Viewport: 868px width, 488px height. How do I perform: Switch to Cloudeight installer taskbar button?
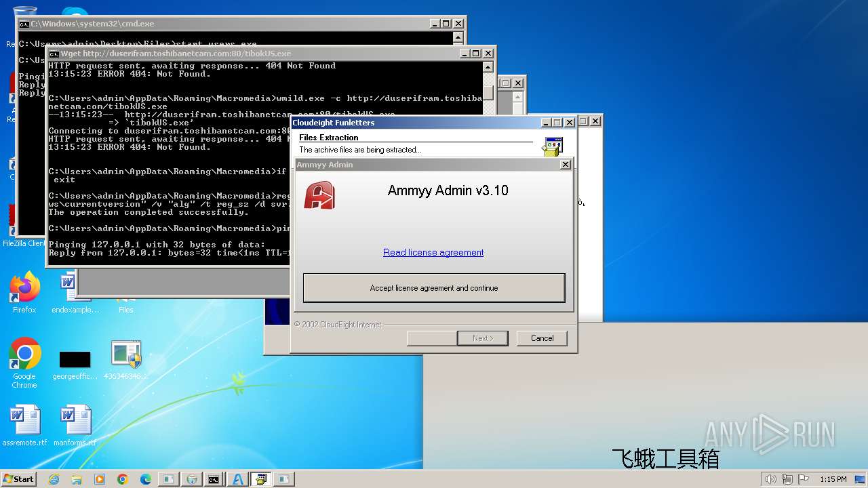click(x=260, y=479)
